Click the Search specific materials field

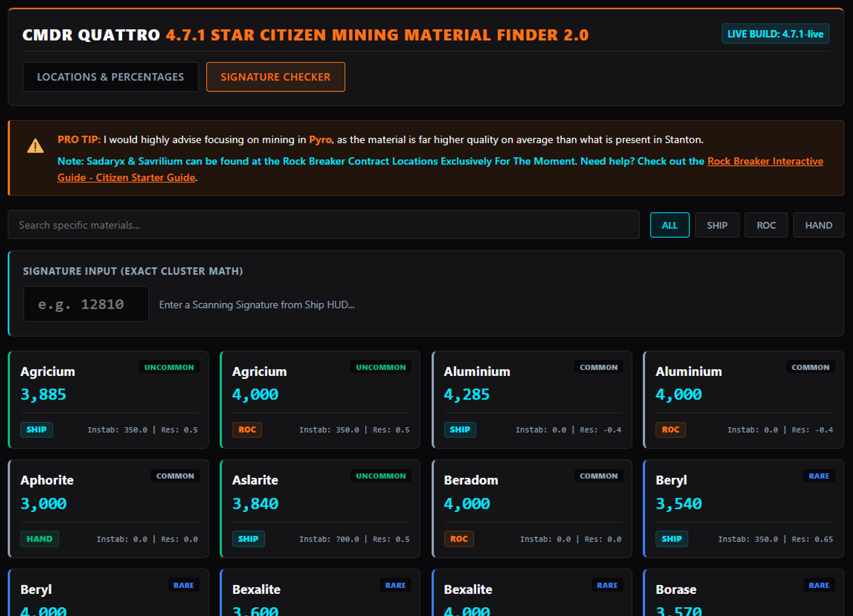pyautogui.click(x=323, y=225)
